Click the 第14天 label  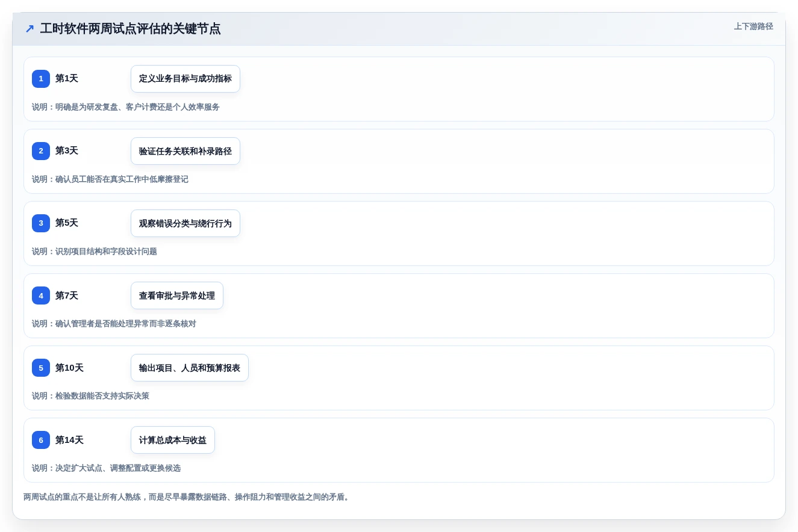click(x=69, y=440)
